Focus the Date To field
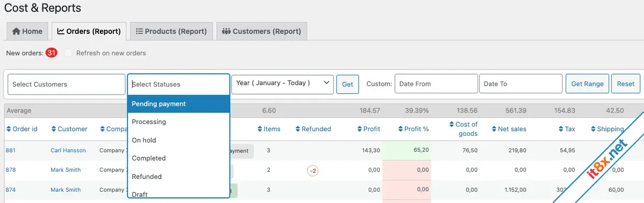The width and height of the screenshot is (644, 203). pos(521,84)
